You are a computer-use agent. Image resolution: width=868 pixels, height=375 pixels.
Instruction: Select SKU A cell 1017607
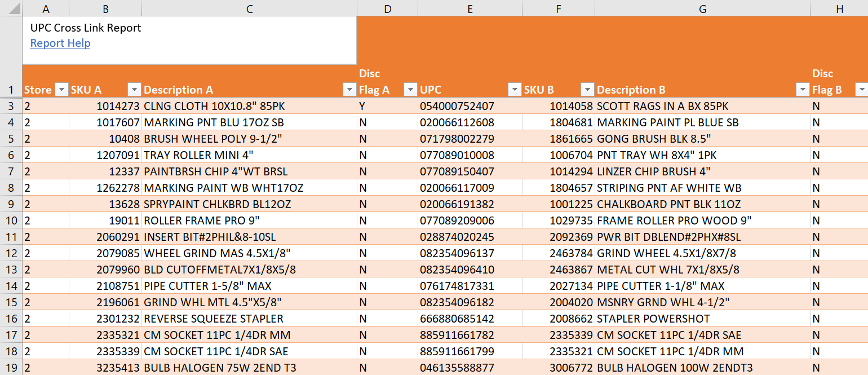pos(105,122)
